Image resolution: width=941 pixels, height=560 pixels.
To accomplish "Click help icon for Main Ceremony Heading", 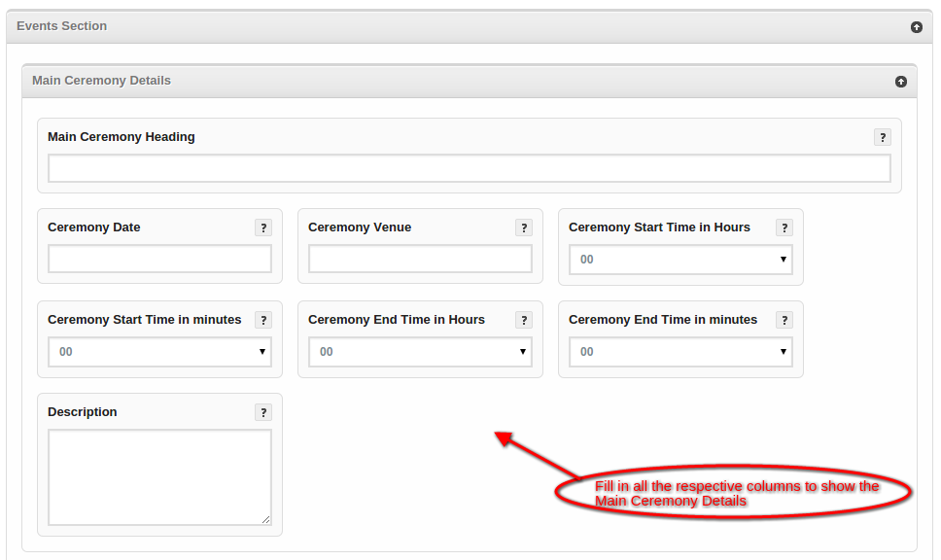I will [882, 137].
